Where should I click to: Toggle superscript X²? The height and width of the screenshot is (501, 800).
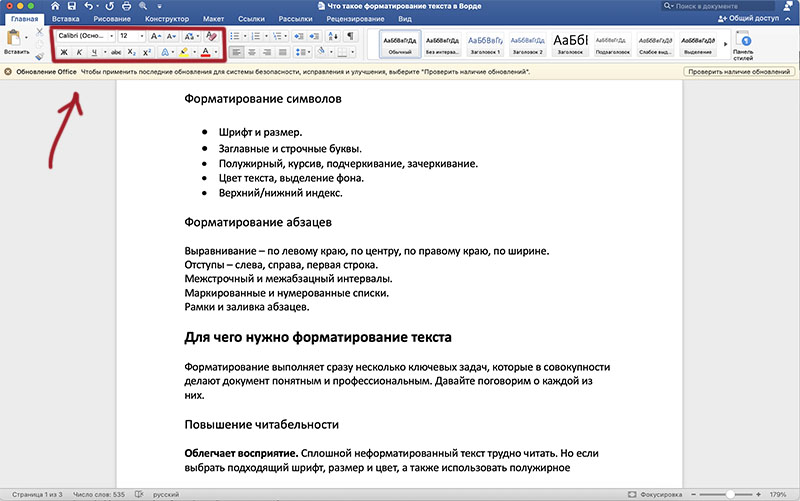point(147,52)
